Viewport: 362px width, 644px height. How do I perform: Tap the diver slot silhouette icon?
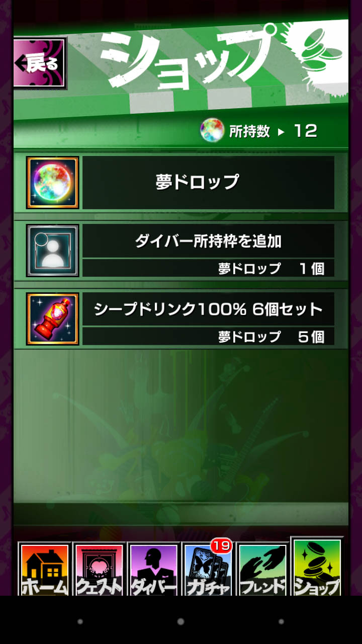coord(53,251)
